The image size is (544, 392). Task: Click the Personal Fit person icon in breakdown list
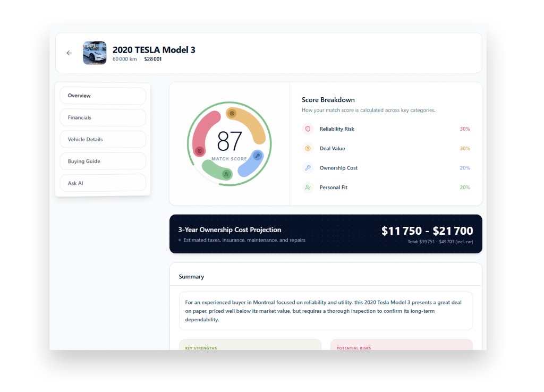pyautogui.click(x=308, y=188)
